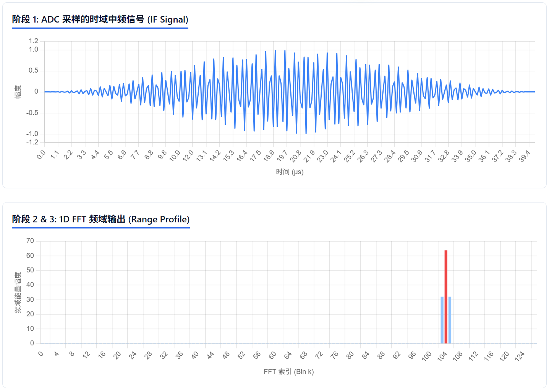549x392 pixels.
Task: Click the y-axis title "幅度" of the IF signal chart
Action: tap(18, 92)
